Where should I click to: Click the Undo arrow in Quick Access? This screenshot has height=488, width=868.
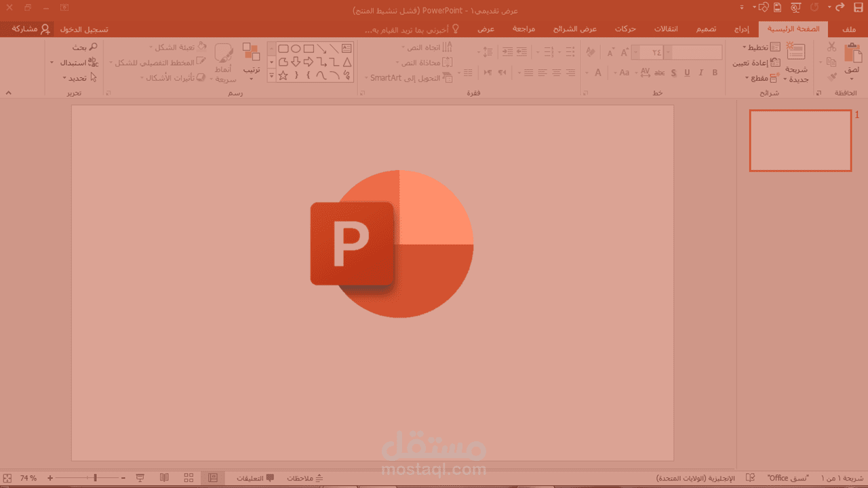841,7
